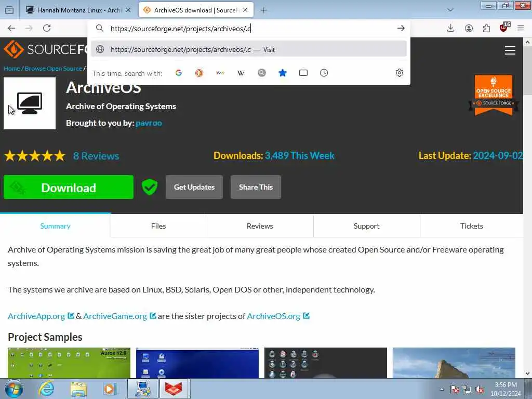The width and height of the screenshot is (532, 399).
Task: Switch to the Reviews tab
Action: pos(260,226)
